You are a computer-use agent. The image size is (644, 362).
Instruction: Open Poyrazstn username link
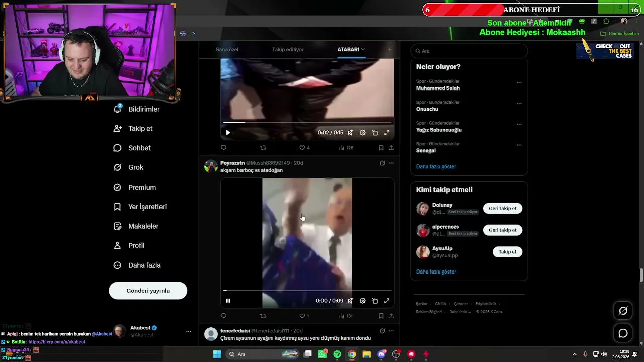[x=232, y=163]
